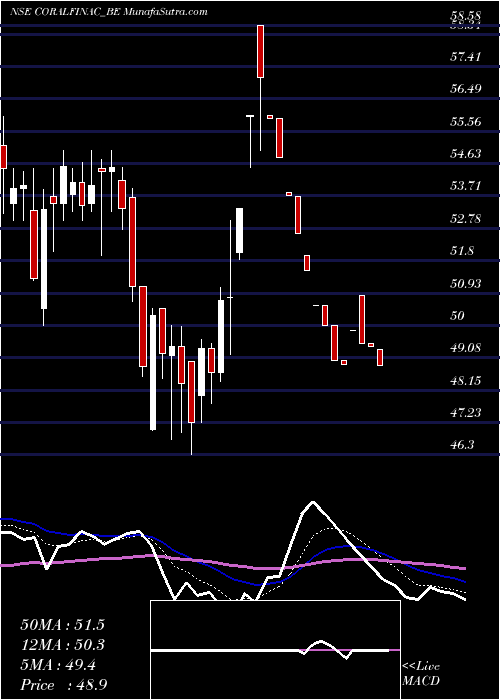Select the 48.15 price axis label
This screenshot has height=700, width=500.
pyautogui.click(x=466, y=380)
